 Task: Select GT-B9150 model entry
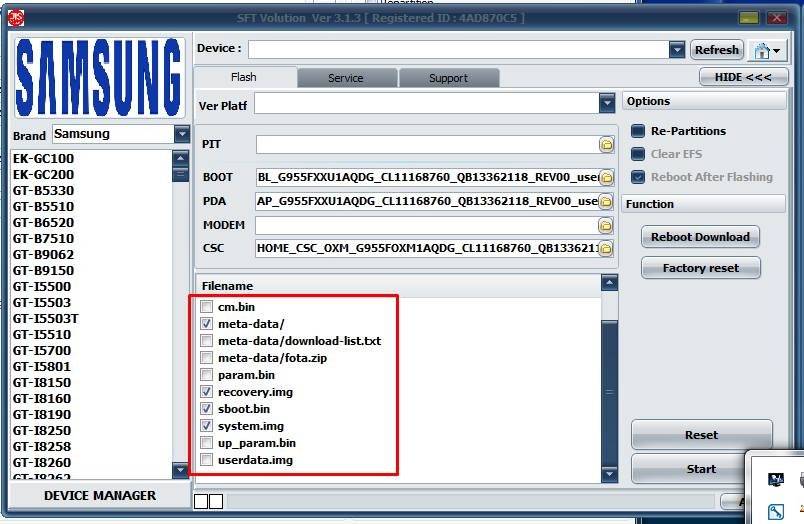(91, 271)
